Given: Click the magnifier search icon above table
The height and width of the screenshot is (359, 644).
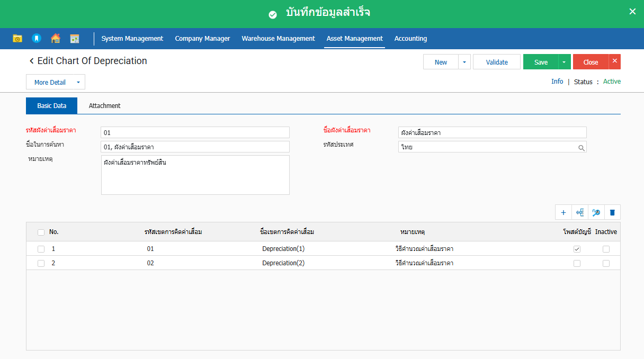Looking at the screenshot, I should (596, 212).
